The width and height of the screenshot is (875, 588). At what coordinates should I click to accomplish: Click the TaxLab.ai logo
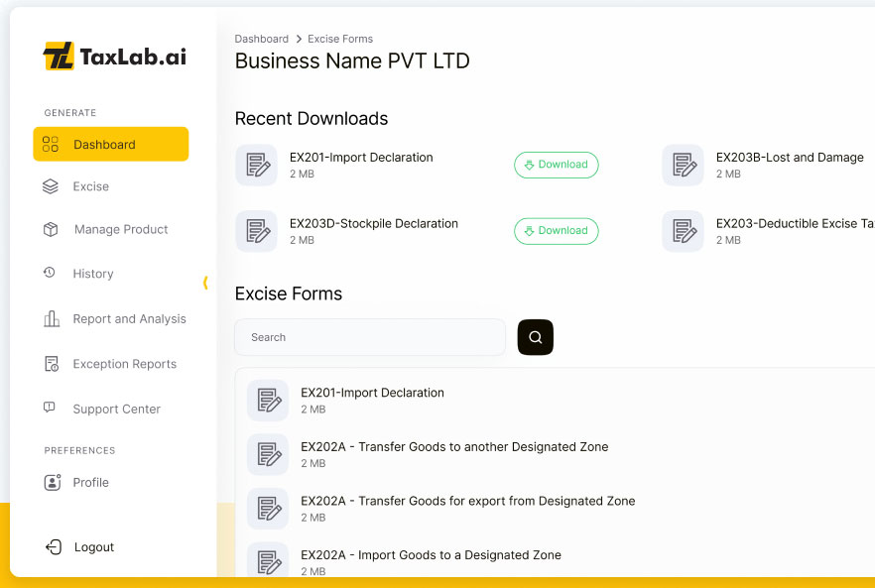tap(114, 57)
